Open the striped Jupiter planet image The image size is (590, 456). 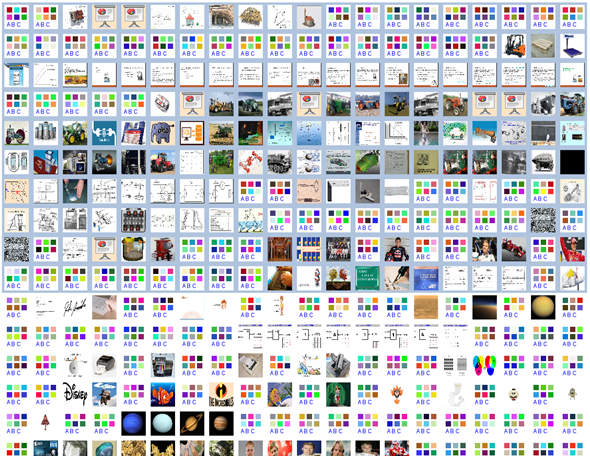point(221,423)
